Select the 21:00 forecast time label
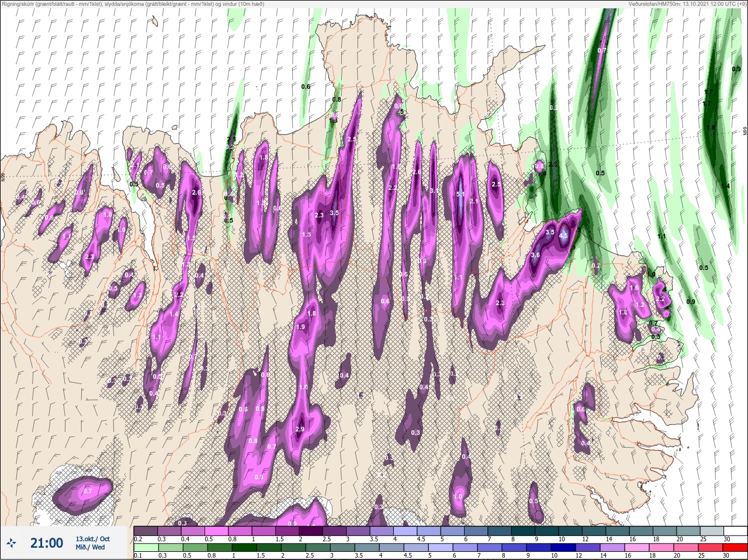The width and height of the screenshot is (748, 560). coord(47,543)
